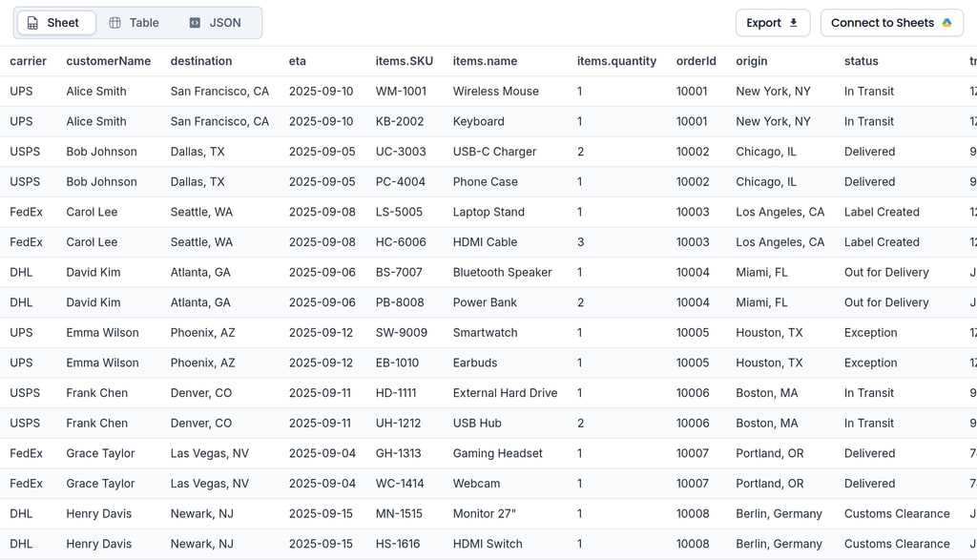
Task: Click SKU cell KB-2002
Action: (x=400, y=121)
